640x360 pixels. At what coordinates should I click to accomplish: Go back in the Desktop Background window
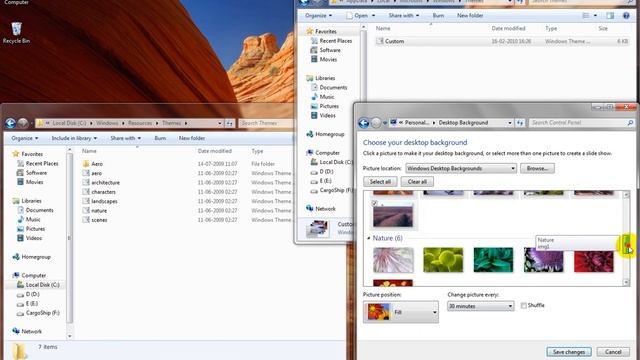tap(363, 122)
